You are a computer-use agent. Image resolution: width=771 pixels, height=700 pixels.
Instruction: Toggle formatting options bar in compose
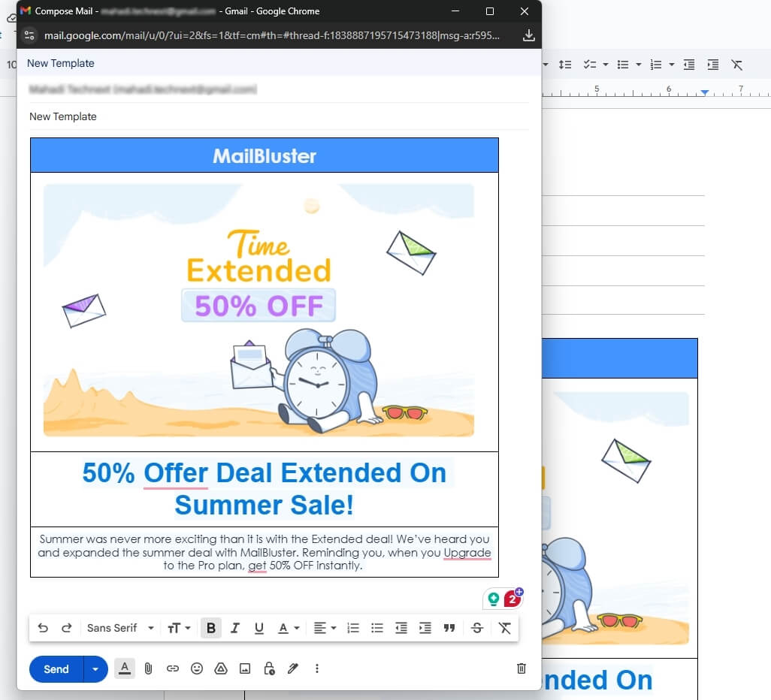point(125,668)
